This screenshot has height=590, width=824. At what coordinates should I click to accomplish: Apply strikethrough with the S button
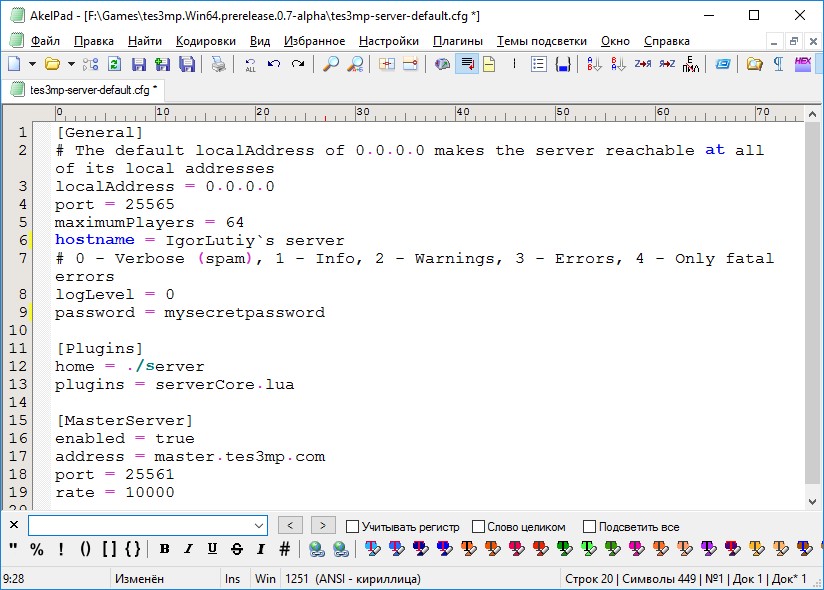click(x=236, y=549)
